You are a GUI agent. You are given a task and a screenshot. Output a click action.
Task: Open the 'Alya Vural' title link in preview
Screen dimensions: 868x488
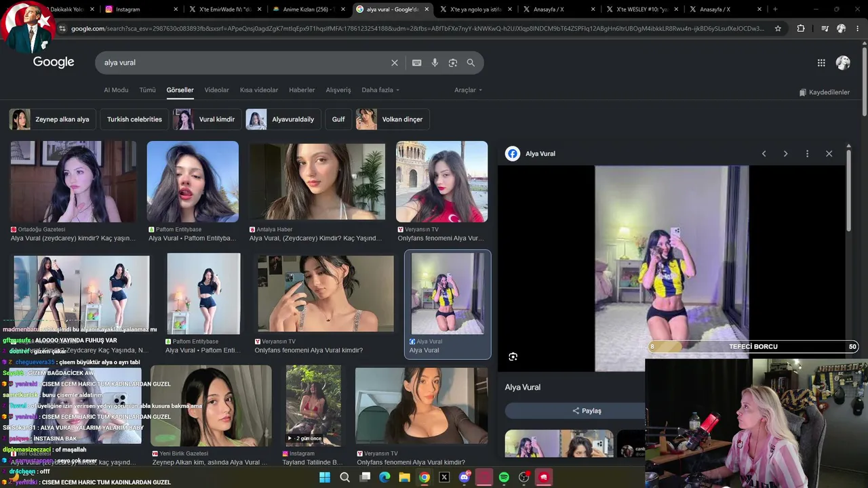523,387
